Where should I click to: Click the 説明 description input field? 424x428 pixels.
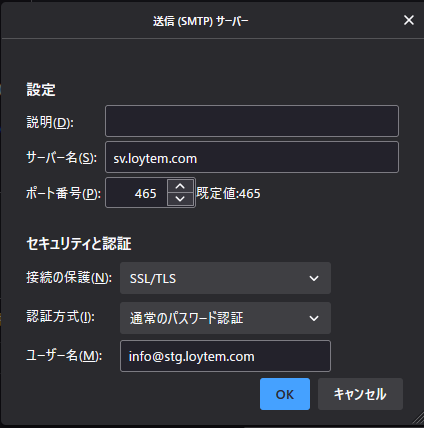252,121
